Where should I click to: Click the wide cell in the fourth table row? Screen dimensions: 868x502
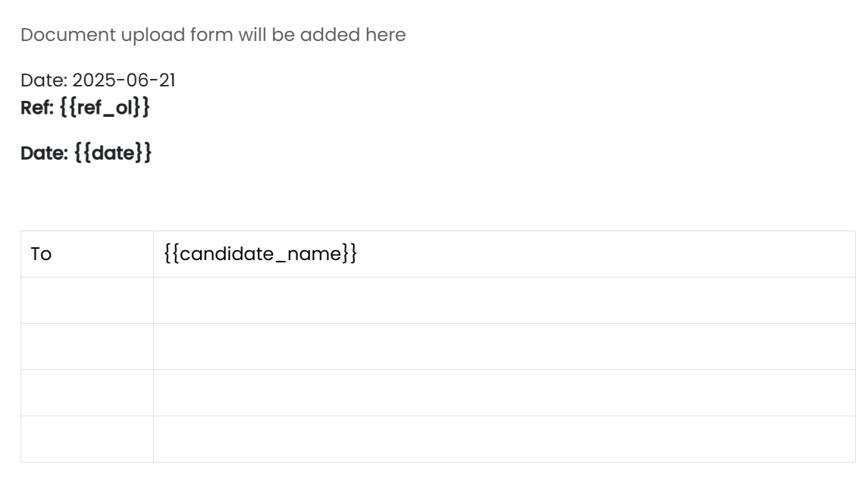coord(504,393)
